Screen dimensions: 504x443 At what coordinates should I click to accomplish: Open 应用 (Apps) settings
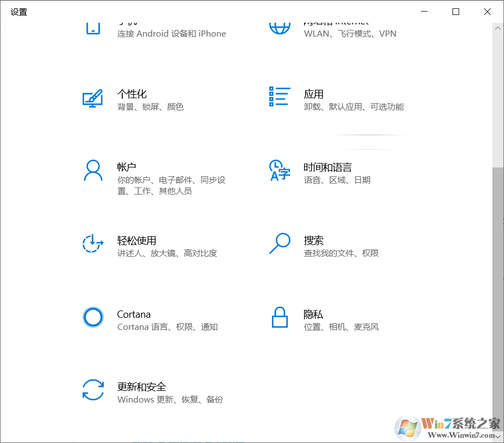pos(313,94)
